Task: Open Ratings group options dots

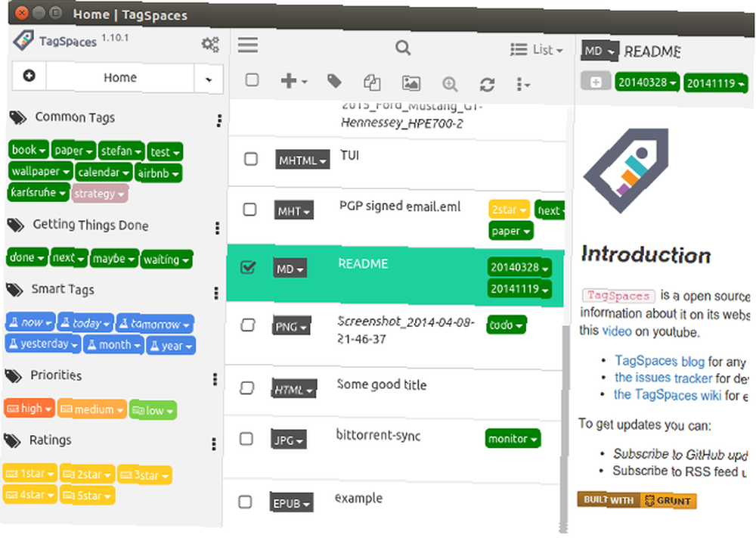Action: click(x=214, y=443)
